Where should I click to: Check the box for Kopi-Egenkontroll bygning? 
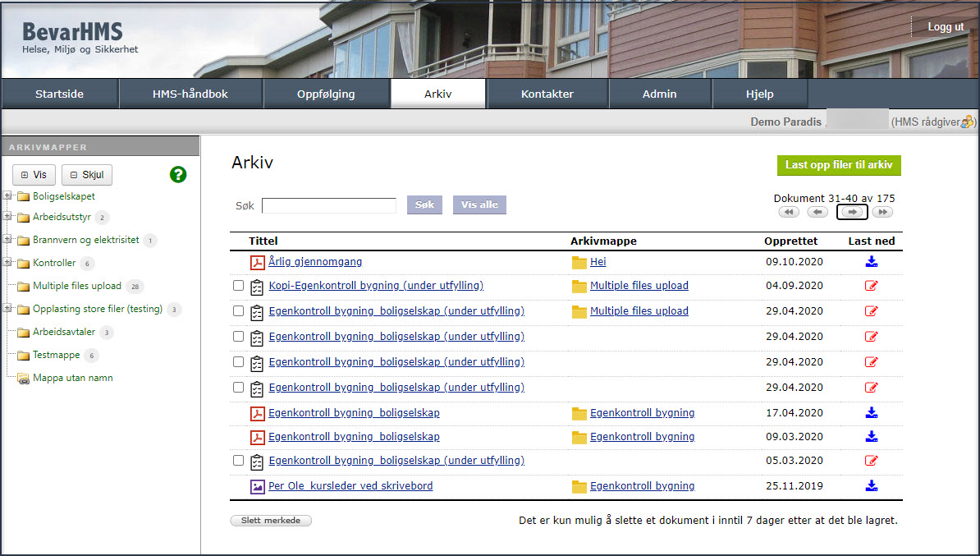(238, 286)
